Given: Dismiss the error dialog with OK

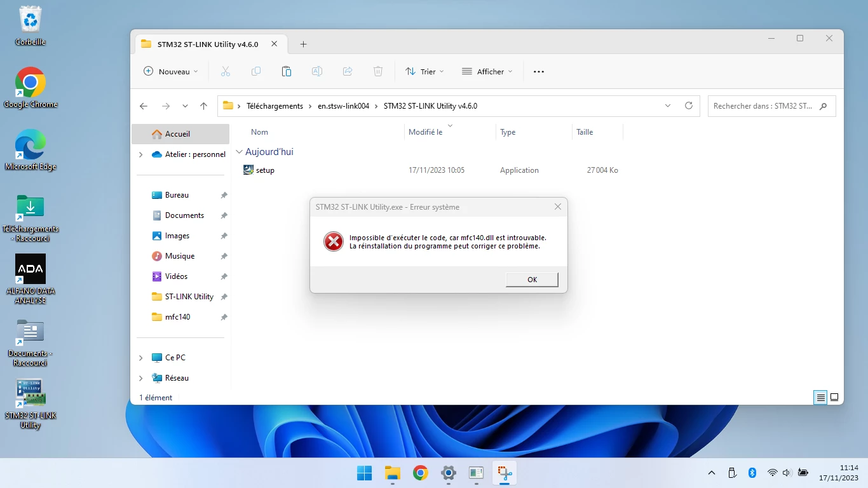Looking at the screenshot, I should click(532, 280).
